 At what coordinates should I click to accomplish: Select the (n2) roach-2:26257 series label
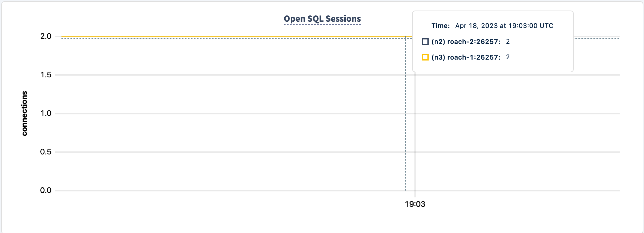point(466,42)
